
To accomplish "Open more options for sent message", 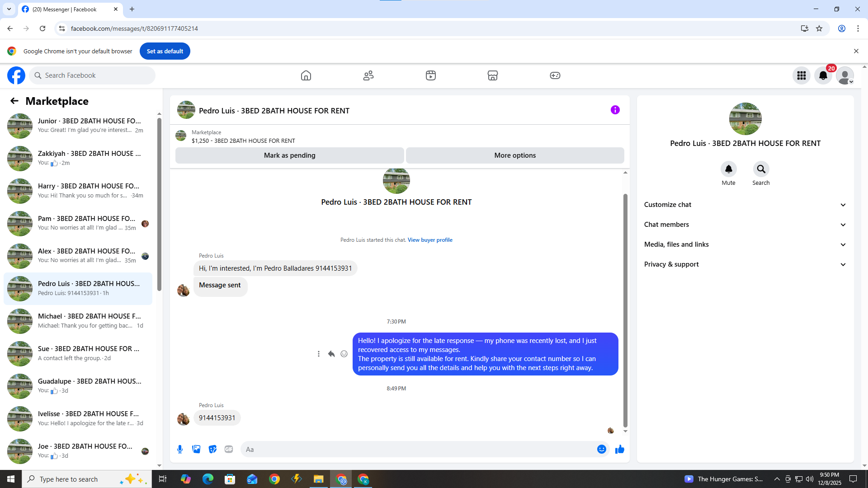I will (319, 354).
